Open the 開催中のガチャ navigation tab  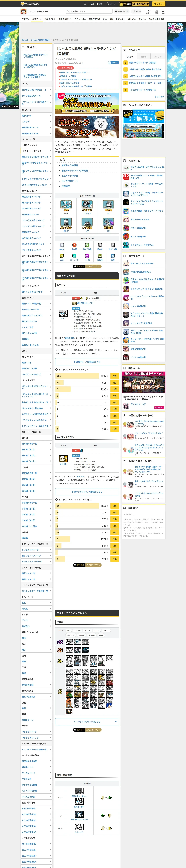pyautogui.click(x=65, y=19)
